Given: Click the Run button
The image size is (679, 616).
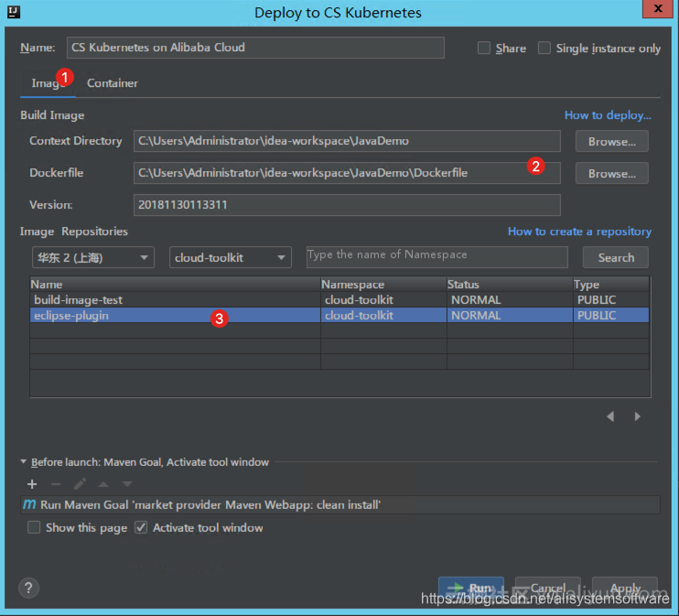Looking at the screenshot, I should pos(471,588).
